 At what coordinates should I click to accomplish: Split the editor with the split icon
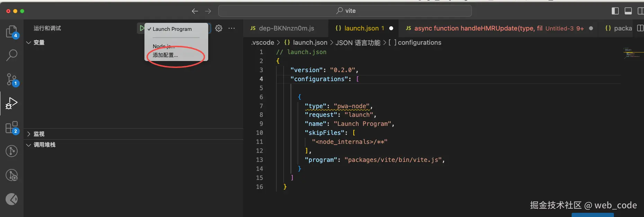[x=640, y=28]
